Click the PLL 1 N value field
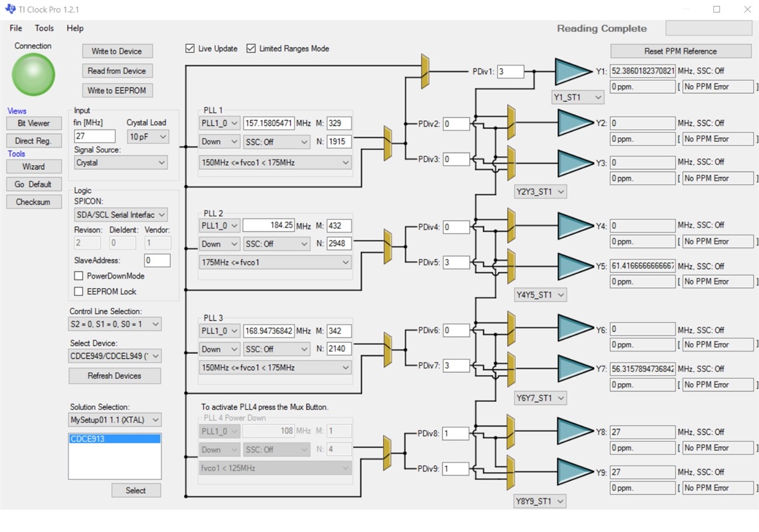Screen dimensions: 759x532 339,141
